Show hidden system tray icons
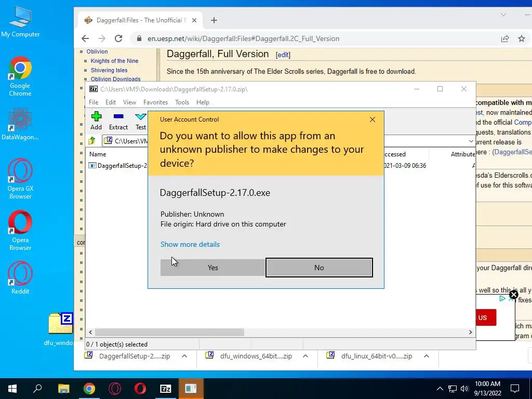This screenshot has height=399, width=532. pos(440,389)
